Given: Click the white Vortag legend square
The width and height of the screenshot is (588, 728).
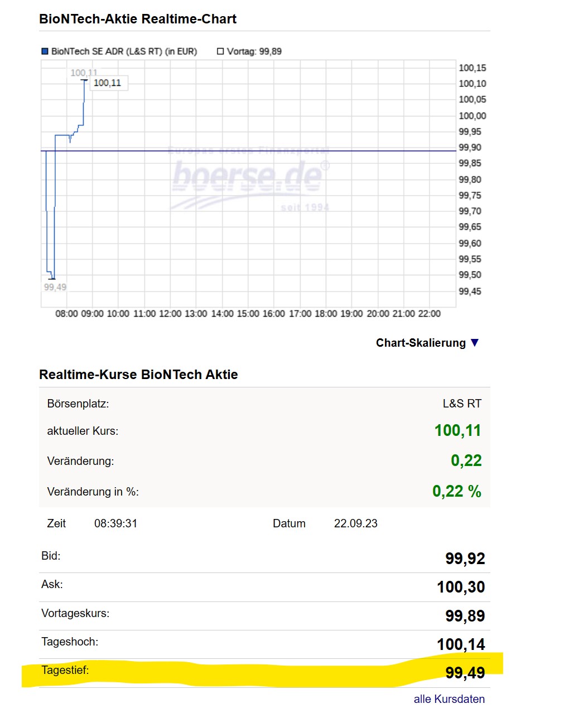Looking at the screenshot, I should 220,51.
